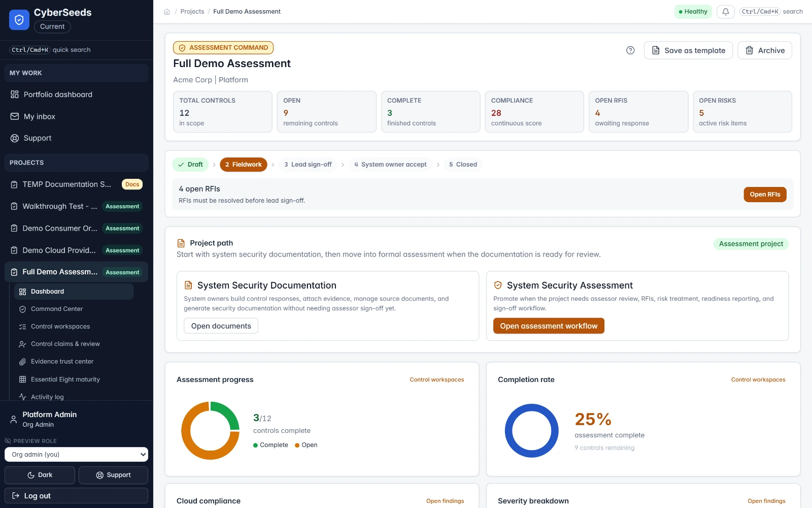Viewport: 812px width, 508px height.
Task: Click the Portfolio dashboard grid icon
Action: [x=15, y=94]
